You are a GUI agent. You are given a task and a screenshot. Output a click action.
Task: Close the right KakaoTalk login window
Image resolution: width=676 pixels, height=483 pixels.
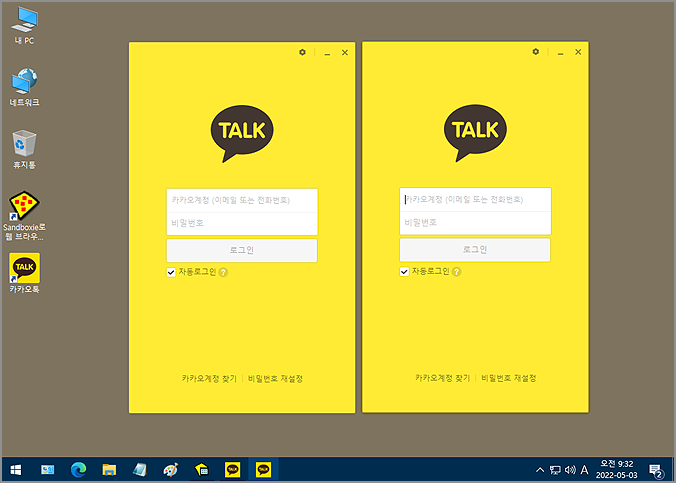[578, 52]
